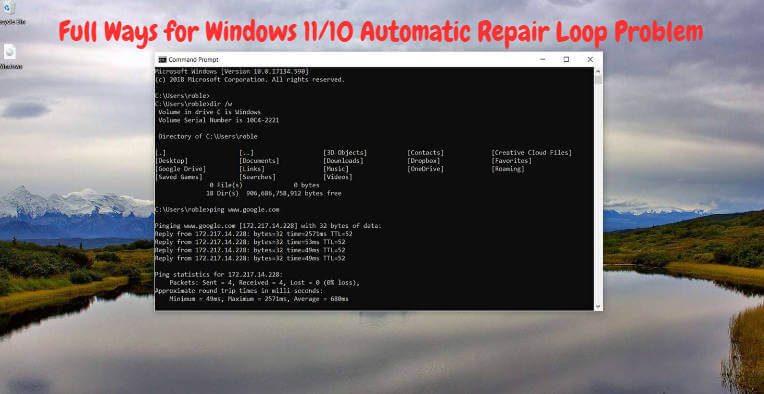Click the scrollbar up arrow in Command Prompt
Image resolution: width=764 pixels, height=394 pixels.
pos(598,71)
